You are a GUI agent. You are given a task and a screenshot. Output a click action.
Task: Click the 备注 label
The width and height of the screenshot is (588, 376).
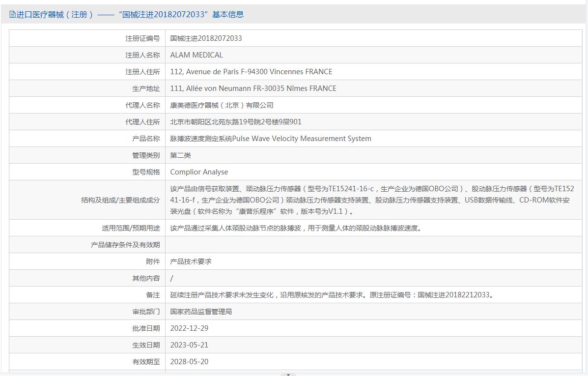(153, 295)
